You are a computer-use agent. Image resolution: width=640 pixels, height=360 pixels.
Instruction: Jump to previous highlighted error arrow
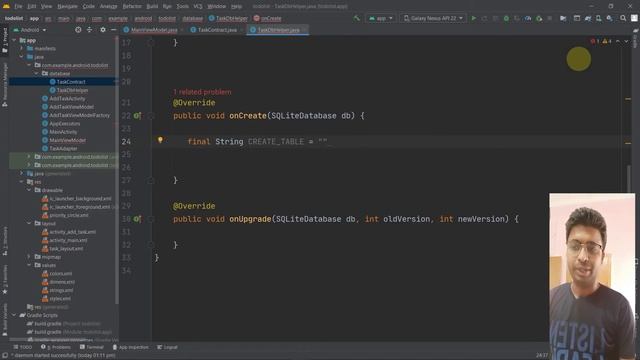click(618, 41)
